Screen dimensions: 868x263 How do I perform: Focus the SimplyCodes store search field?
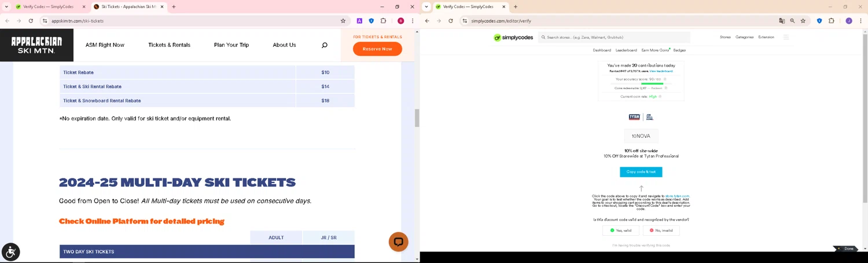tap(614, 37)
